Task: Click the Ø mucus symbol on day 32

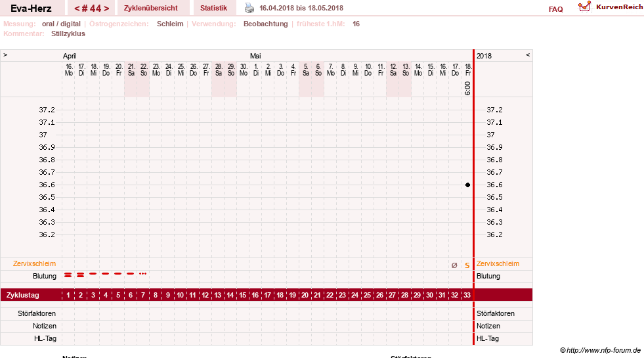Action: click(454, 265)
